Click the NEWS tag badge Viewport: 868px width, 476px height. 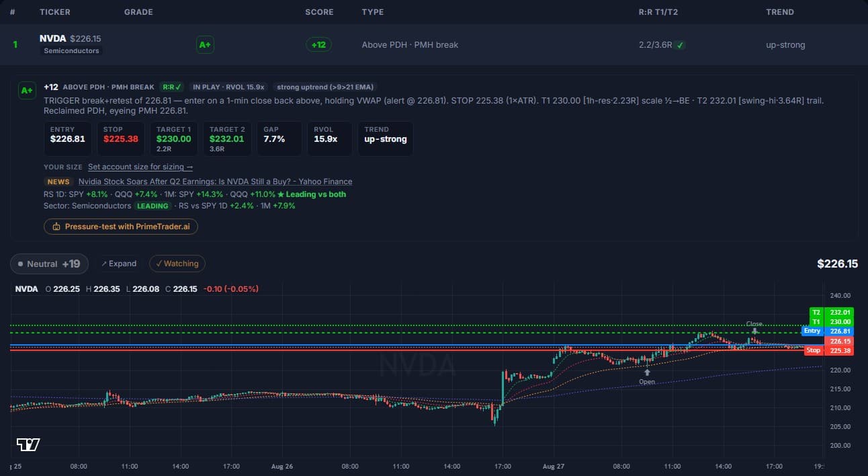coord(58,182)
